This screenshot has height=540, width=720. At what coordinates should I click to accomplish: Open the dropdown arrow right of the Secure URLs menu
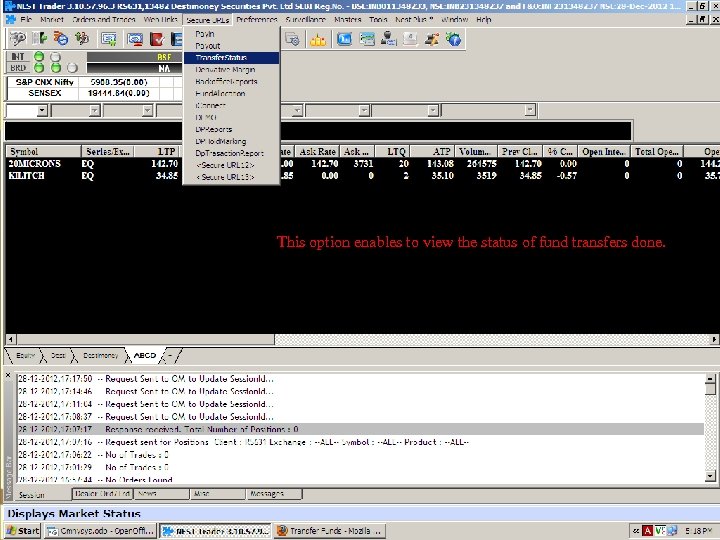[x=297, y=111]
